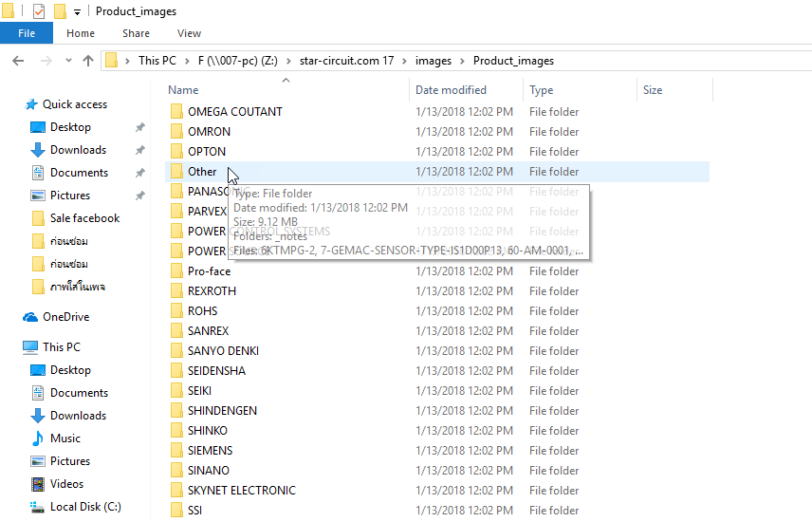
Task: Expand the chevron after images breadcrumb
Action: [462, 61]
